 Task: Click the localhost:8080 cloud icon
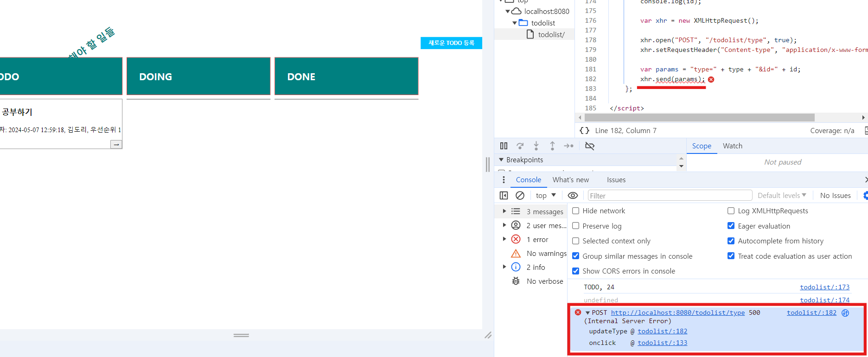516,11
